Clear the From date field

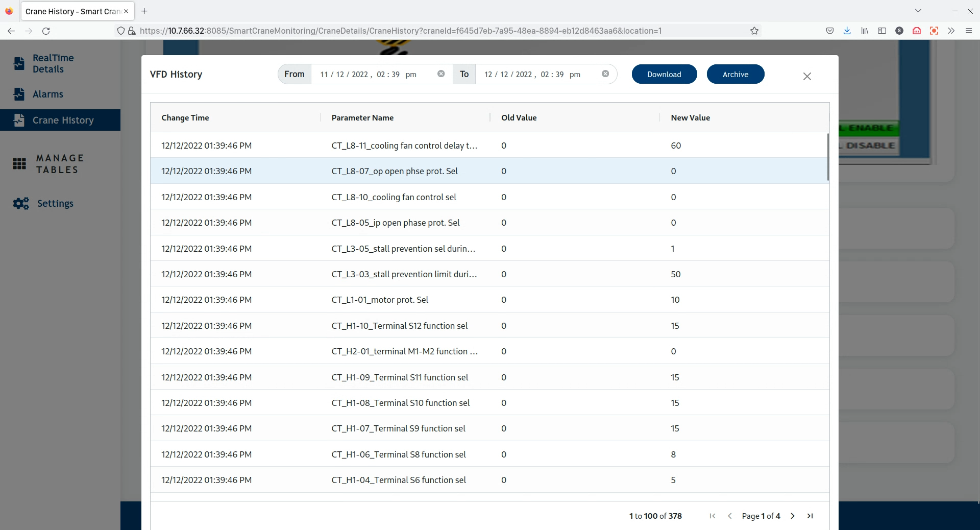pos(441,74)
